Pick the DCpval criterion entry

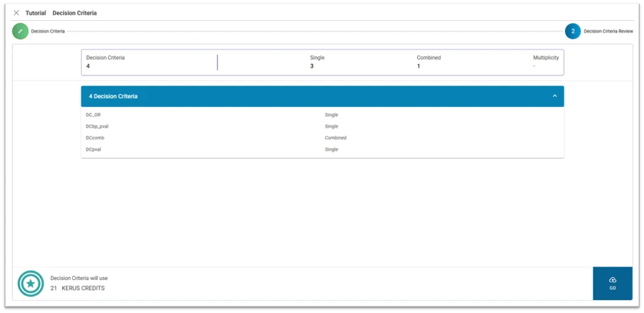pyautogui.click(x=94, y=150)
